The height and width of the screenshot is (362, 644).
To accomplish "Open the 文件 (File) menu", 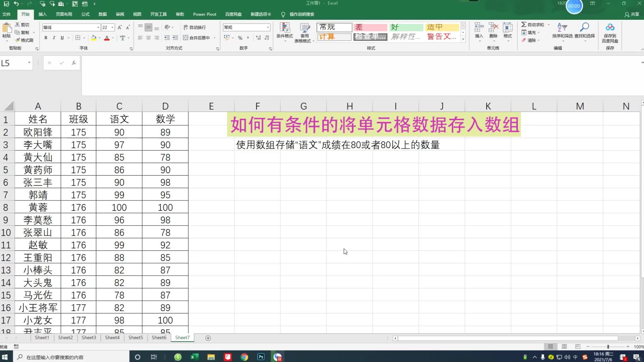I will coord(6,14).
